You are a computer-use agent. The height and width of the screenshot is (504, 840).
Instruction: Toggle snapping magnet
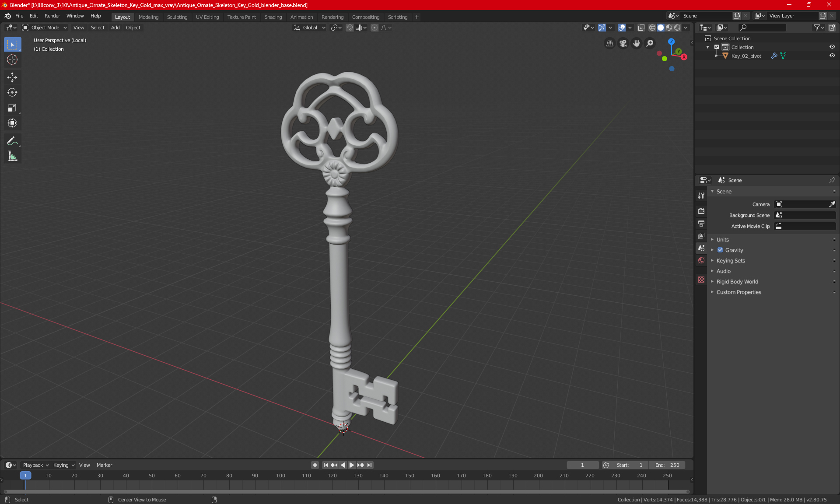350,28
